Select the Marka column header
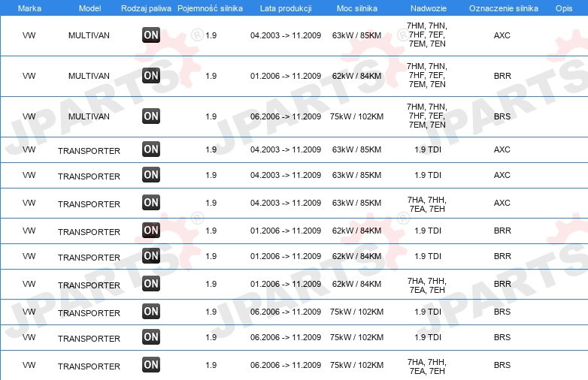The image size is (588, 380). pos(29,8)
